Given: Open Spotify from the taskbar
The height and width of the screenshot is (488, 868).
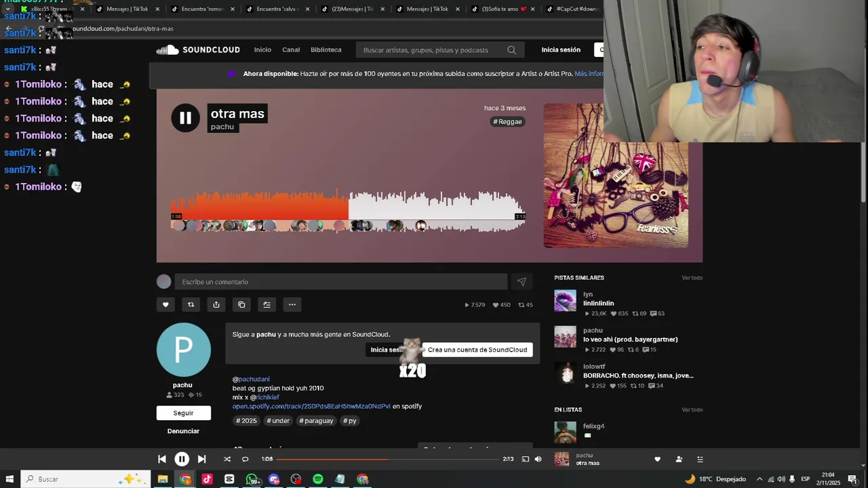Looking at the screenshot, I should 318,479.
